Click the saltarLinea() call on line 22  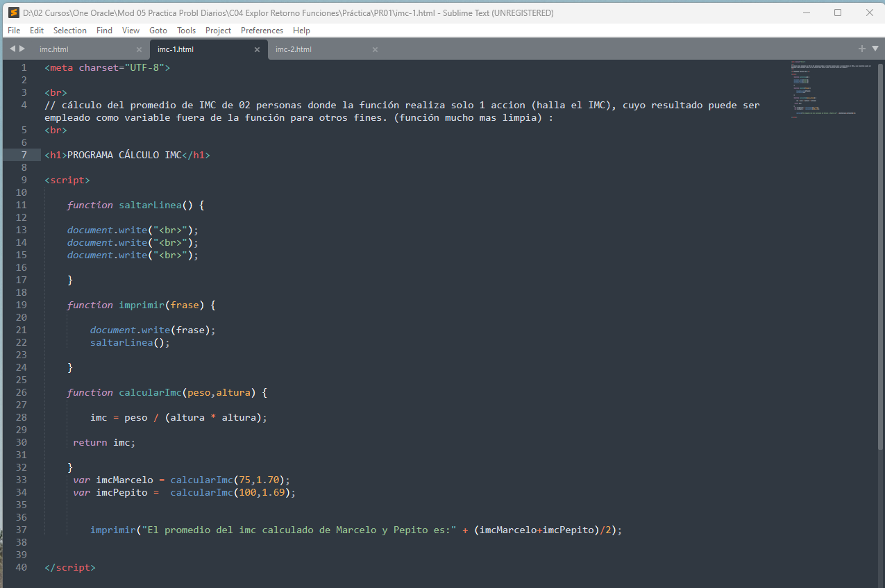[x=130, y=342]
